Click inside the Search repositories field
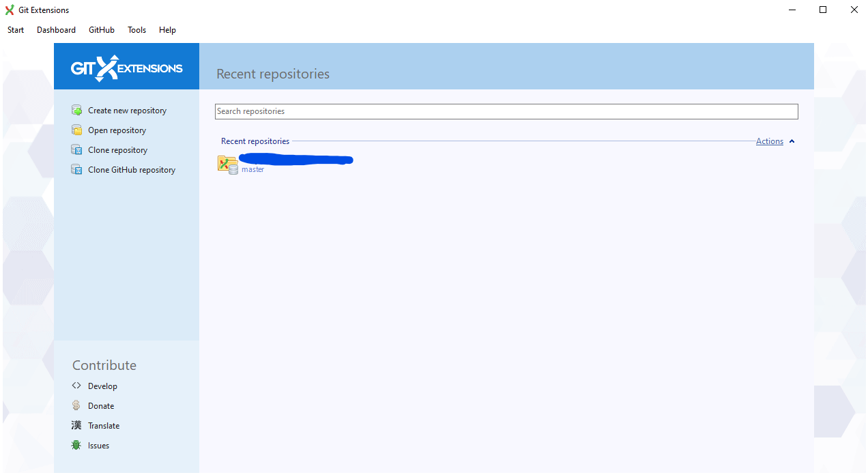The width and height of the screenshot is (868, 475). pyautogui.click(x=506, y=111)
